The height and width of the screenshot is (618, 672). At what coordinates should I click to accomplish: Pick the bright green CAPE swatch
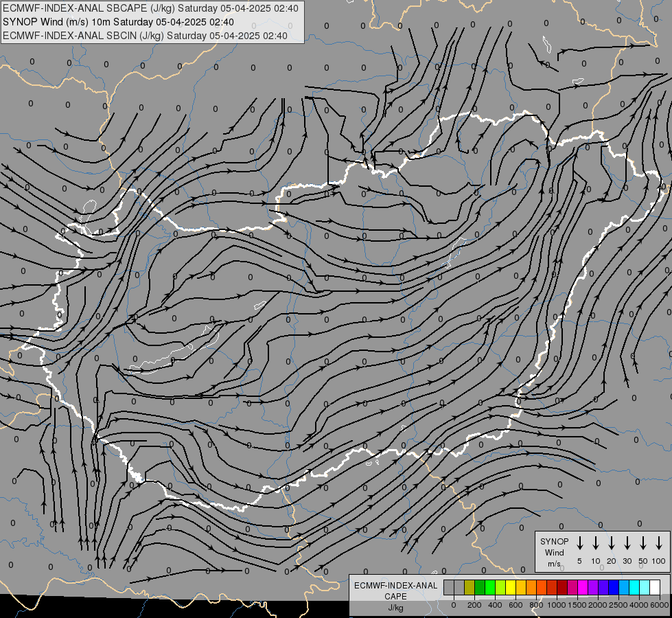[x=490, y=587]
